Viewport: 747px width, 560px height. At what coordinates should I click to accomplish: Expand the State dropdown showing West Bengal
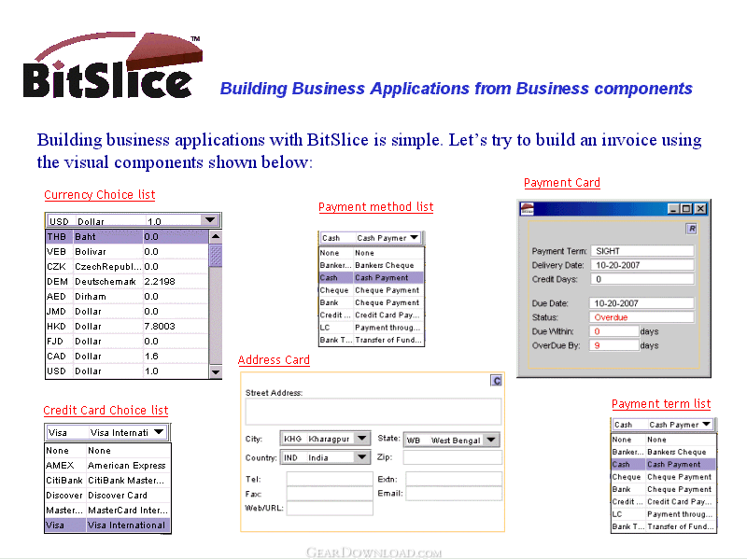pos(491,440)
